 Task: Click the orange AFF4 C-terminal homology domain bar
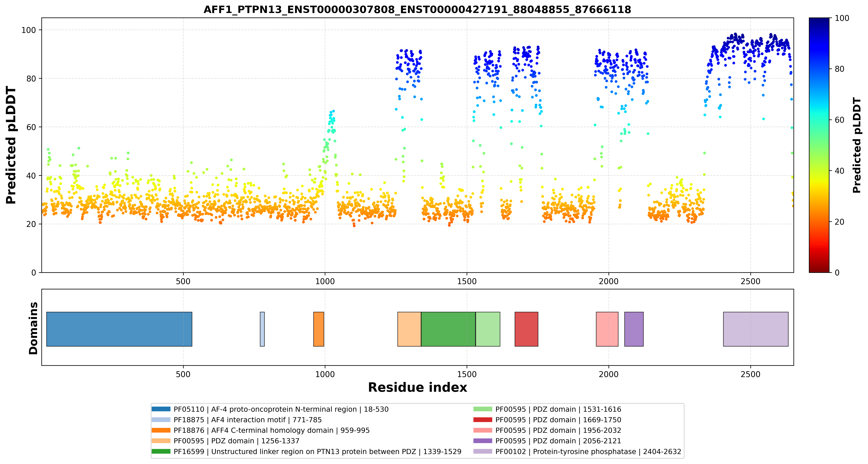click(319, 329)
